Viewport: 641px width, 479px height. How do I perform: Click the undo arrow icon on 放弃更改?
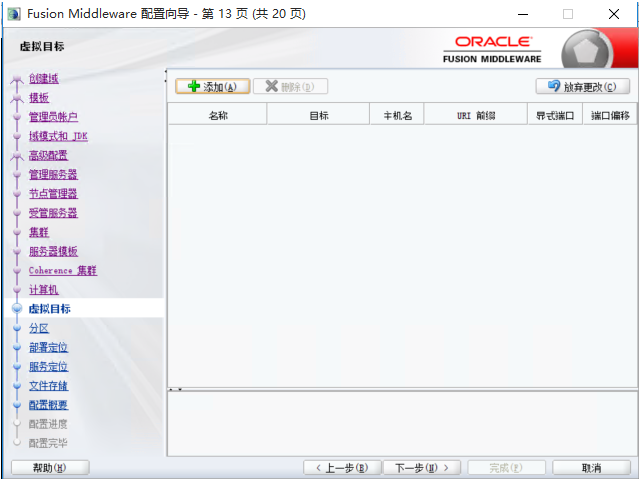(554, 86)
